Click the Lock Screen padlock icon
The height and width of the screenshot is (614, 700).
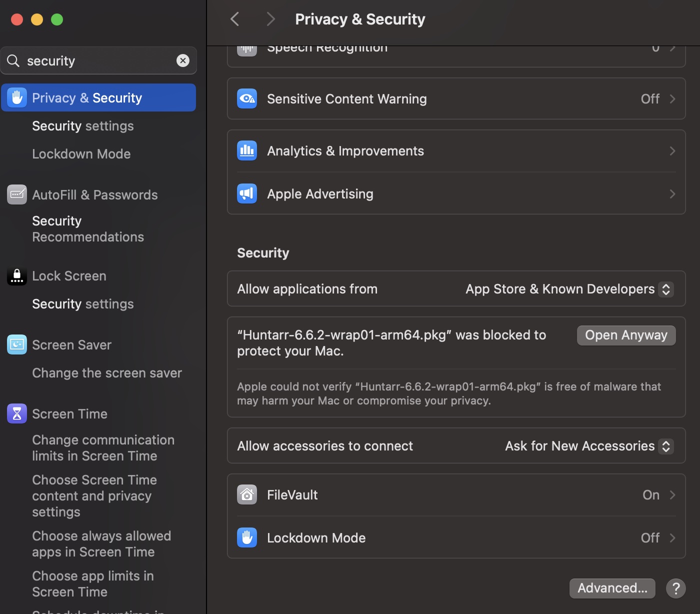[17, 275]
